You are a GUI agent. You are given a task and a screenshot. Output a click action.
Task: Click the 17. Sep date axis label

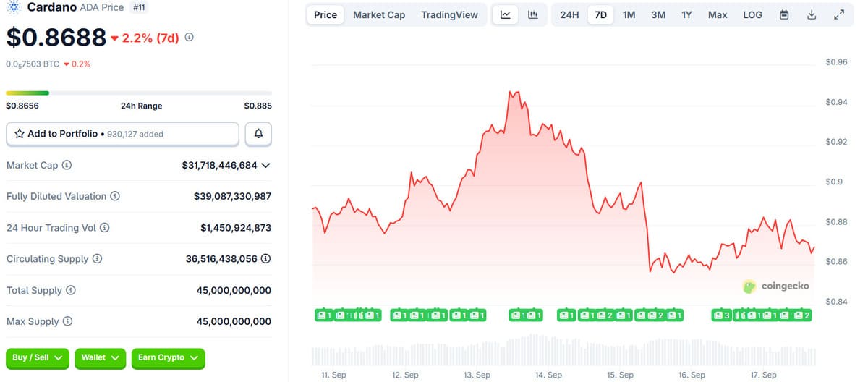click(764, 375)
